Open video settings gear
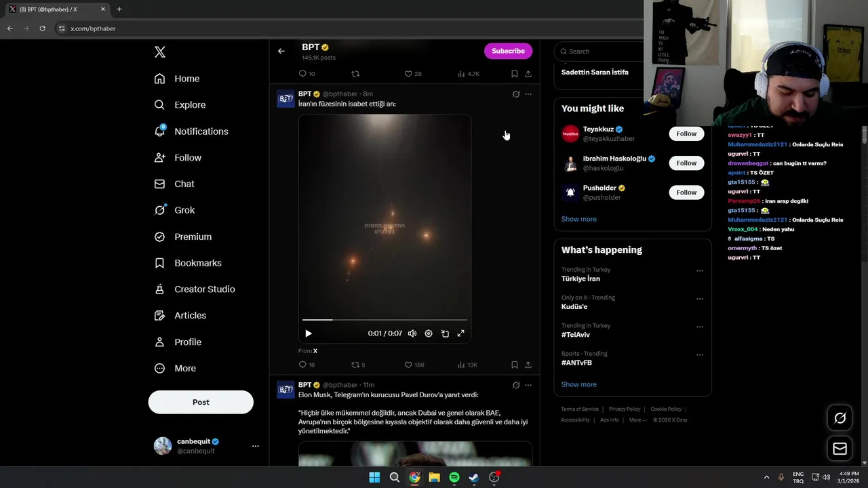This screenshot has width=868, height=488. 429,333
